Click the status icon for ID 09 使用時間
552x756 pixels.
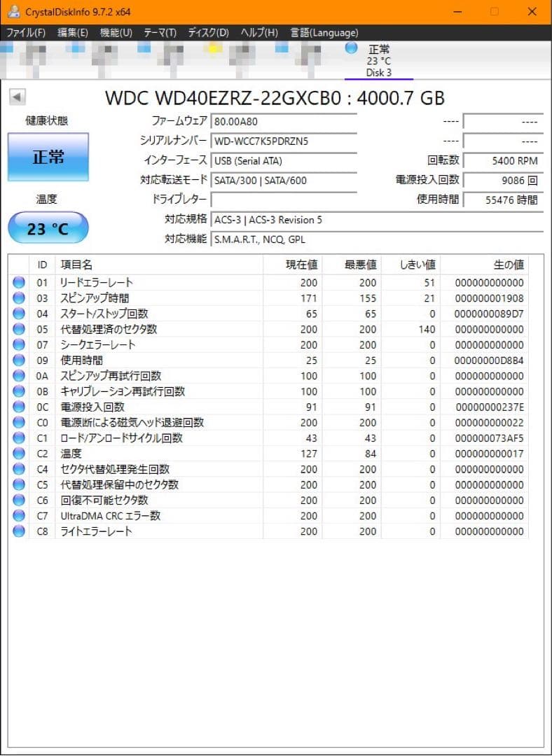pyautogui.click(x=19, y=360)
